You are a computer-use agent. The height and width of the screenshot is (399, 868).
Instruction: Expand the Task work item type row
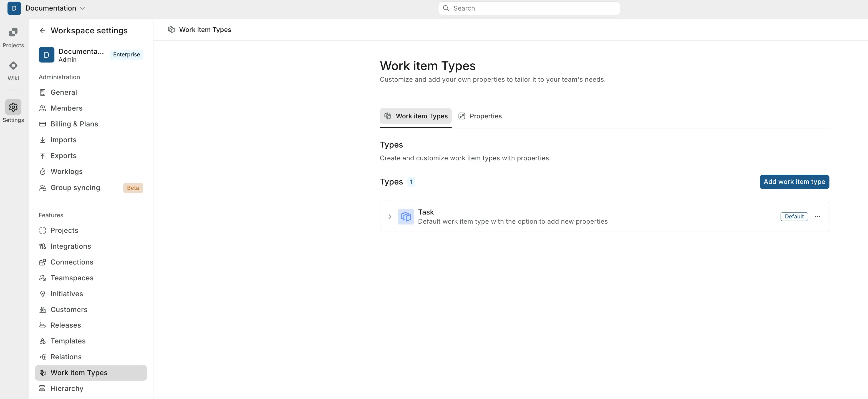coord(390,216)
